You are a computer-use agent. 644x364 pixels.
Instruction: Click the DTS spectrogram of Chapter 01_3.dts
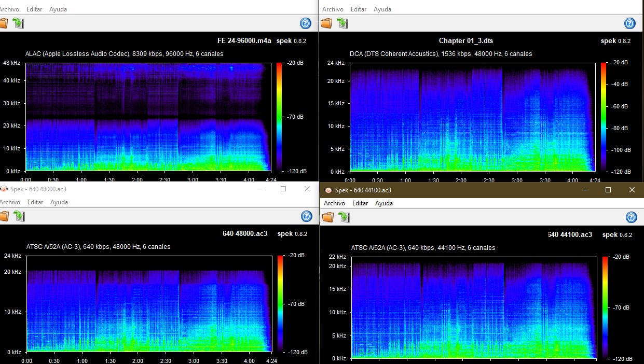coord(472,117)
